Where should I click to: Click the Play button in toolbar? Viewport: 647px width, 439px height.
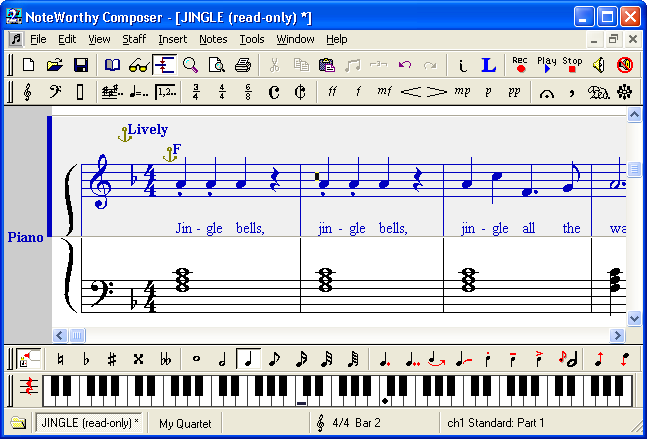tap(547, 65)
